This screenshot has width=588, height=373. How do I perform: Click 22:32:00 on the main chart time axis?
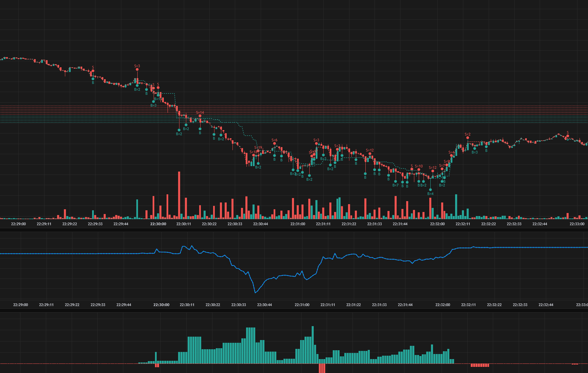click(437, 224)
